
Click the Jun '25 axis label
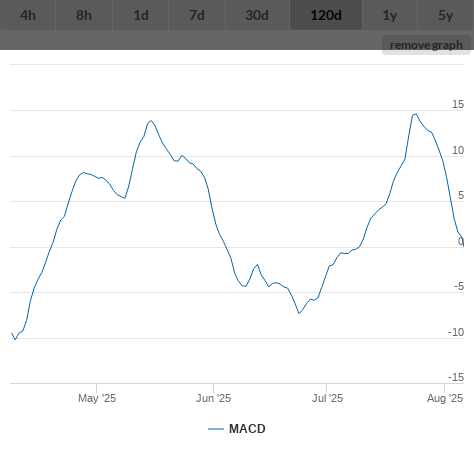pos(213,398)
